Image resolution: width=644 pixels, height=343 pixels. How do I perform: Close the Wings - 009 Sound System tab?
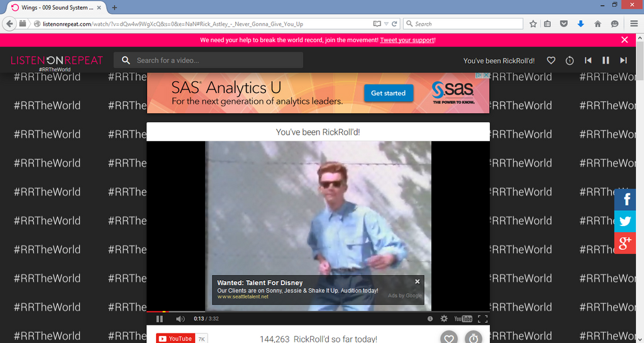pyautogui.click(x=99, y=8)
